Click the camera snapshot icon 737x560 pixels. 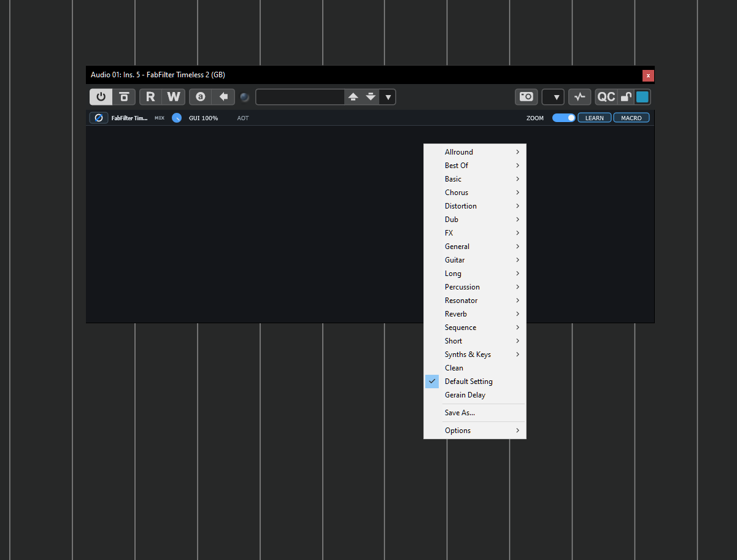tap(527, 97)
